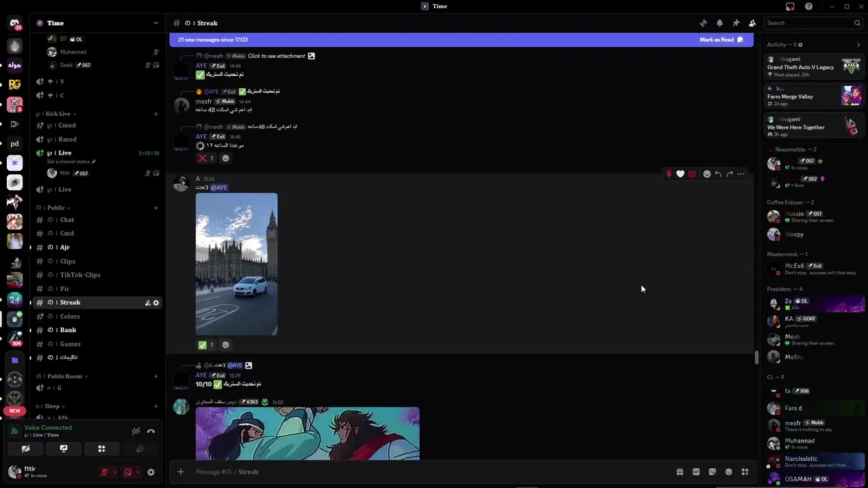React with white heart emoji

[x=680, y=174]
